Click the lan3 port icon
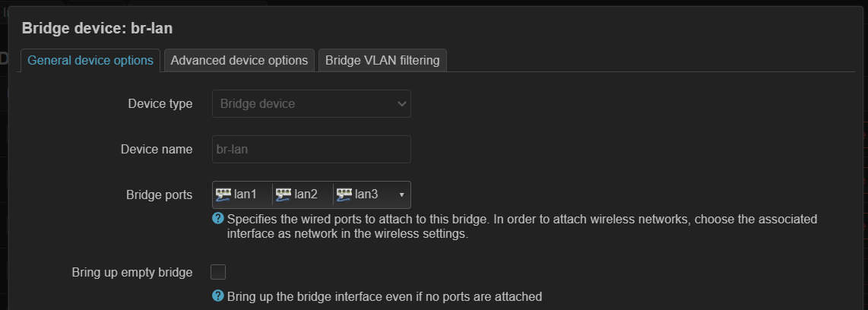The width and height of the screenshot is (868, 310). [344, 195]
